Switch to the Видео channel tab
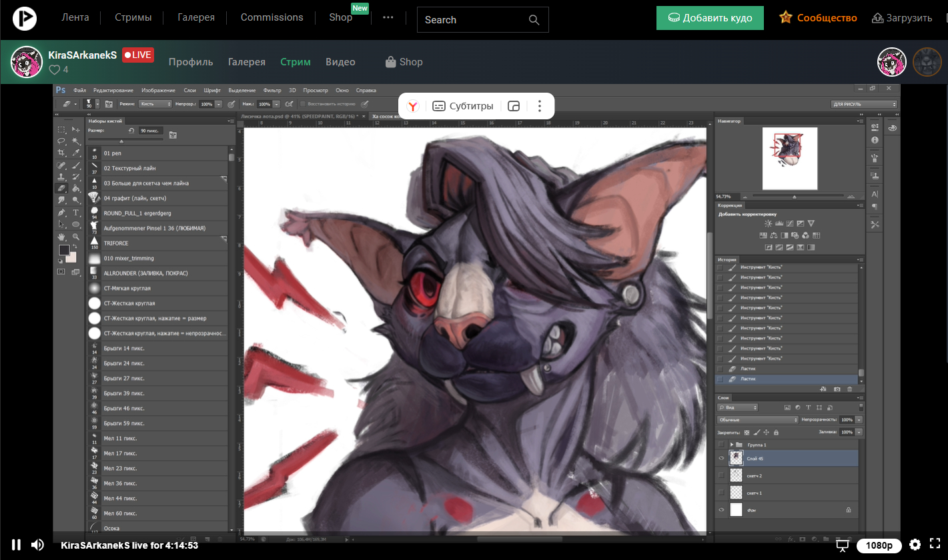Image resolution: width=948 pixels, height=560 pixels. (340, 62)
